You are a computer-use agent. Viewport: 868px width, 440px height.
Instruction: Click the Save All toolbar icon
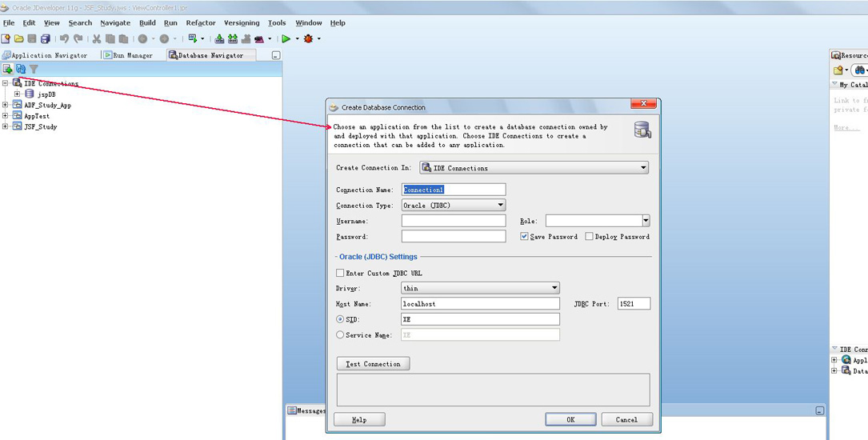[46, 38]
